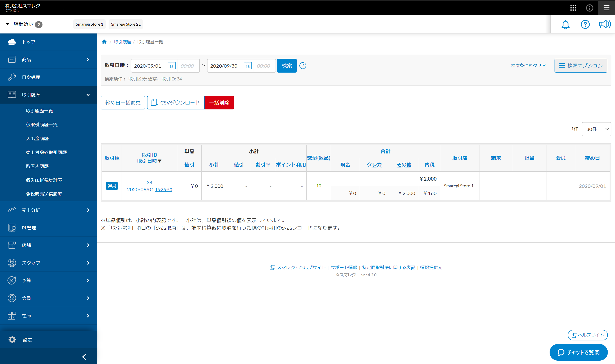Viewport: 615px width, 364px height.
Task: Click the search help question icon
Action: pyautogui.click(x=303, y=66)
